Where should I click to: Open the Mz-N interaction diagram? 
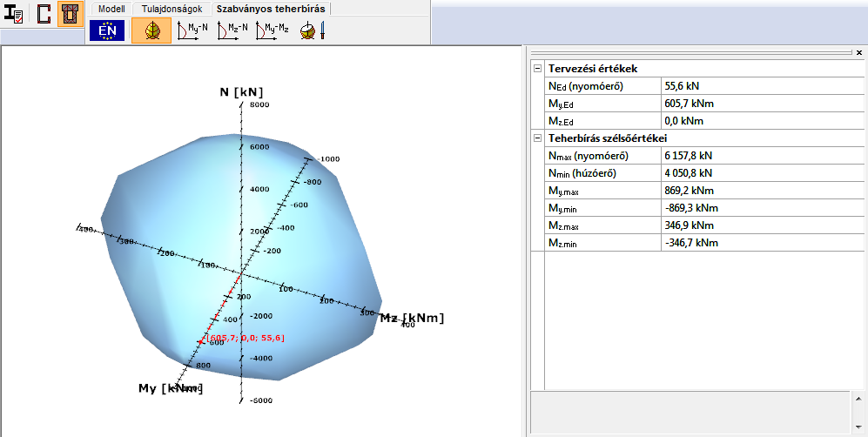coord(232,30)
